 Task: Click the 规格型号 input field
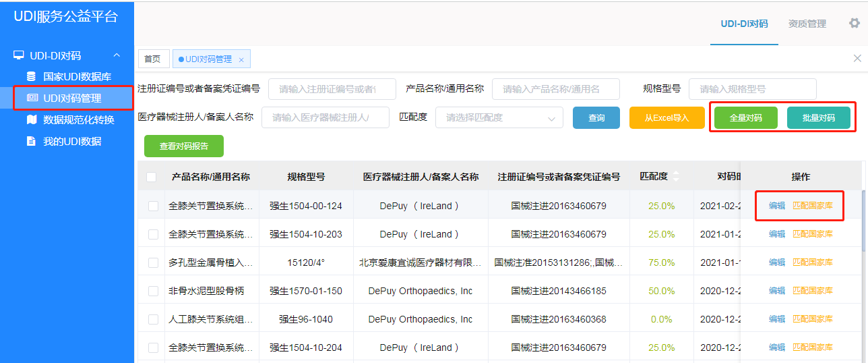coord(752,88)
